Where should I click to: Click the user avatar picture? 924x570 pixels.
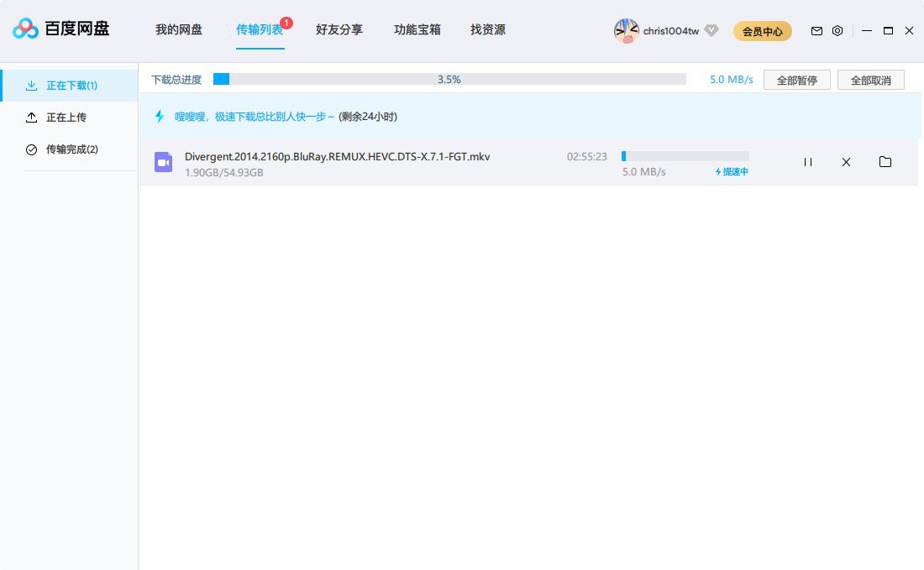point(627,30)
